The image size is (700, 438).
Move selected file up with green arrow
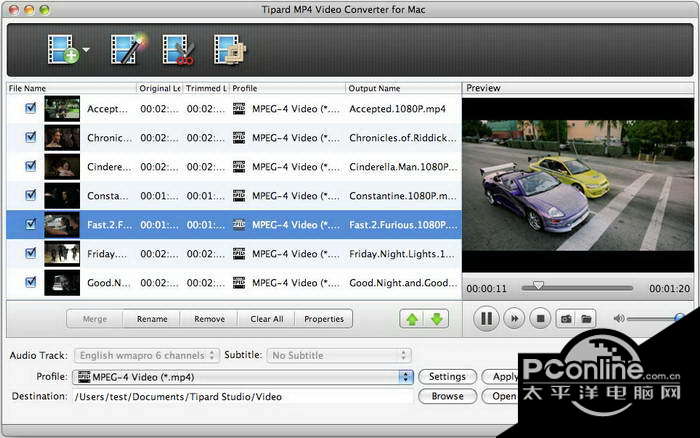pos(412,319)
